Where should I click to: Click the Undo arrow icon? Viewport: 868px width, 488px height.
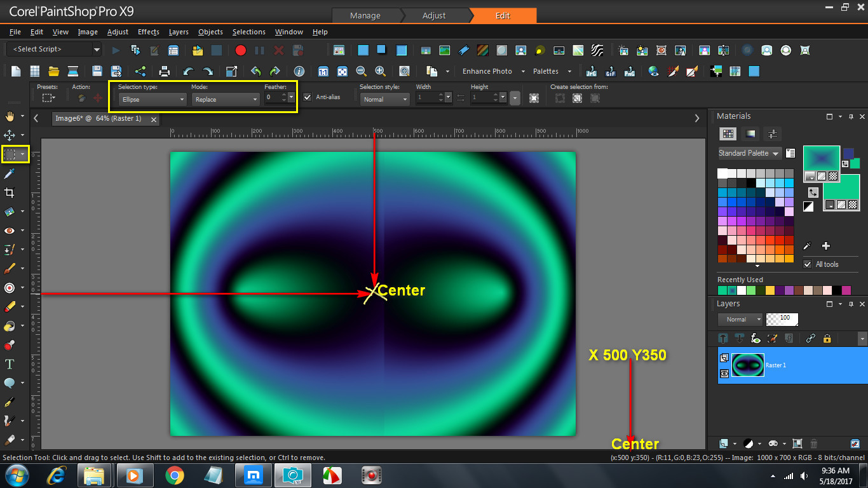(x=188, y=71)
